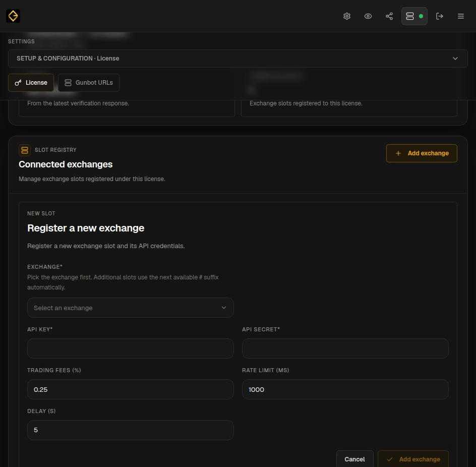
Task: Click the share nodes icon
Action: click(x=389, y=16)
